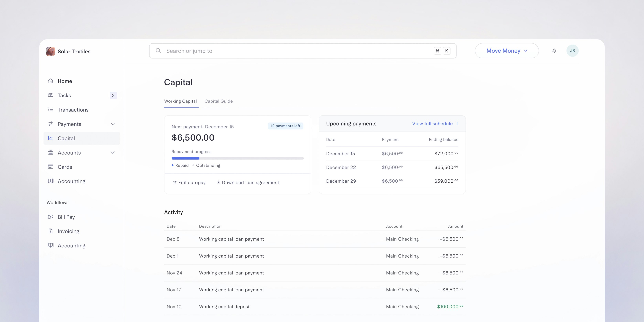Open the JB user avatar
The image size is (644, 322).
572,51
